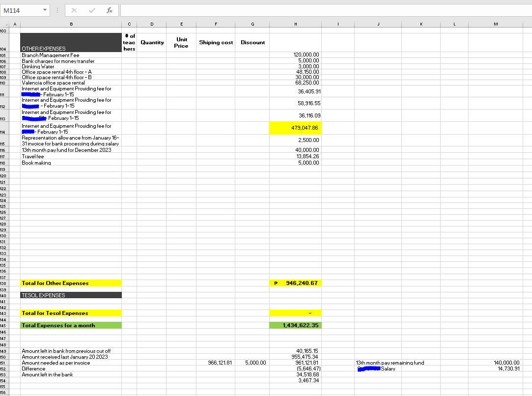Image resolution: width=532 pixels, height=396 pixels.
Task: Select the Quantity column heading cell
Action: [x=152, y=42]
